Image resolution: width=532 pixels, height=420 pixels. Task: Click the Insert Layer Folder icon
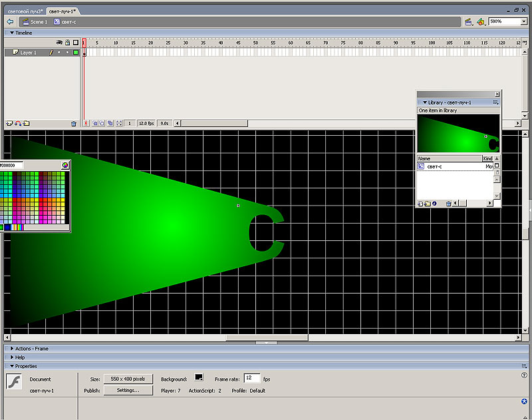tap(26, 123)
